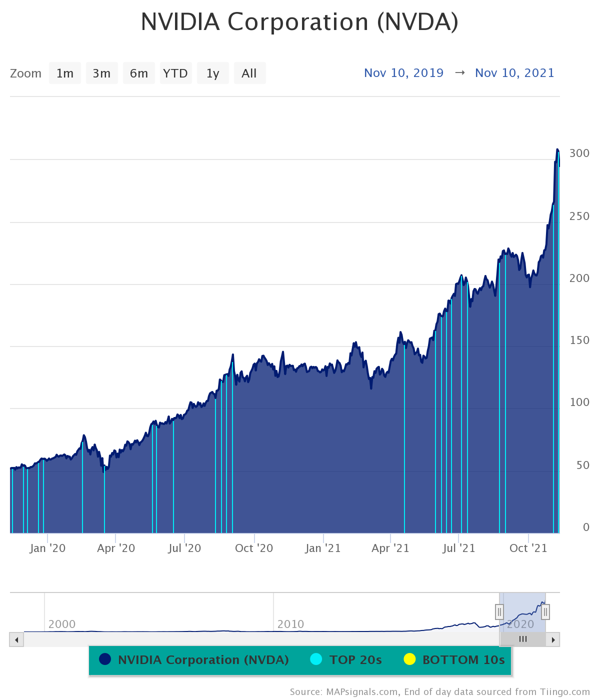Click the 150 y-axis value
This screenshot has width=600, height=700.
pos(579,340)
